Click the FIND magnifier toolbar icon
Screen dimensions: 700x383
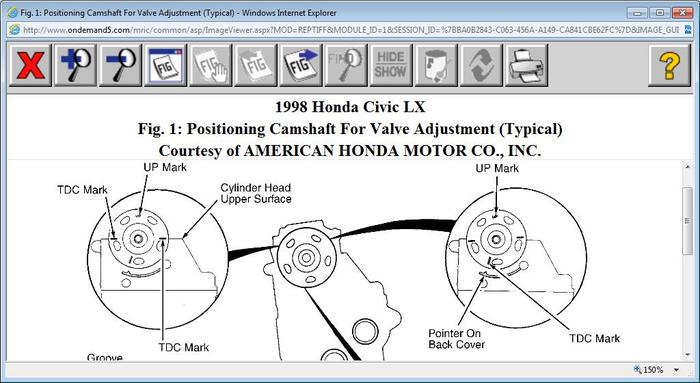pyautogui.click(x=346, y=65)
